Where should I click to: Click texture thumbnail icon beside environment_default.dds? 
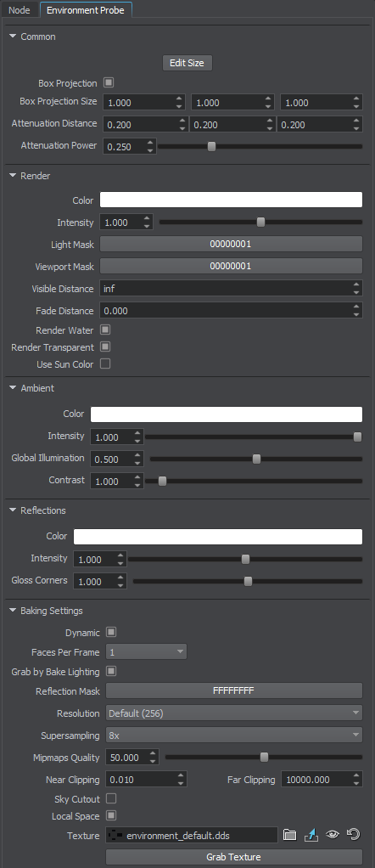(115, 836)
